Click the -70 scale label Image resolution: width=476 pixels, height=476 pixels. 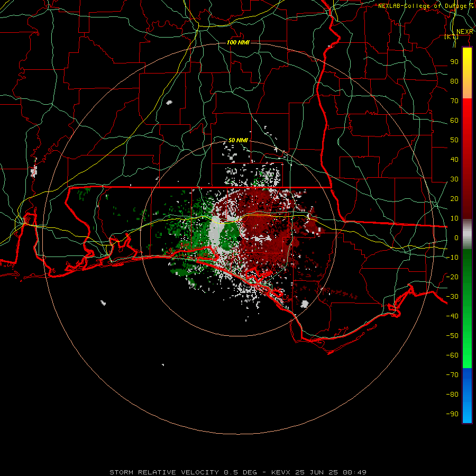click(452, 375)
